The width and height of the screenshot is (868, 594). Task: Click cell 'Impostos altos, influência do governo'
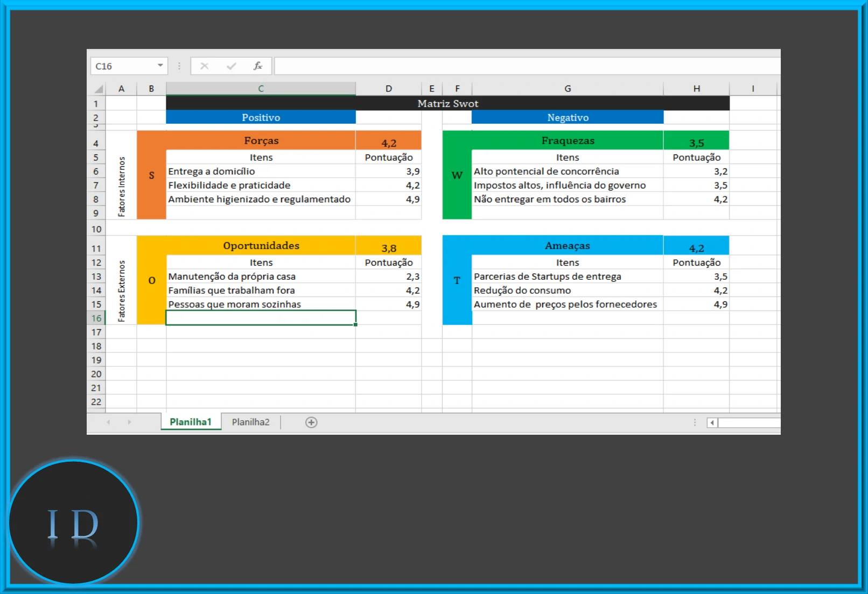click(568, 185)
